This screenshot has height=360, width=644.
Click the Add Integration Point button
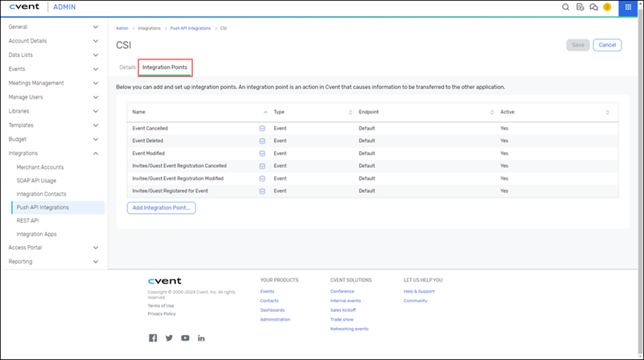(x=161, y=208)
